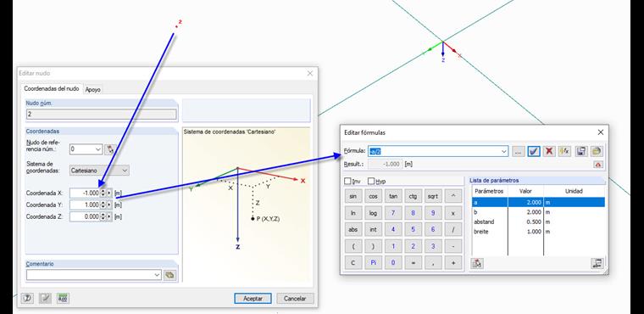Save the formula using the floppy disk icon
This screenshot has height=314, width=644.
(581, 151)
